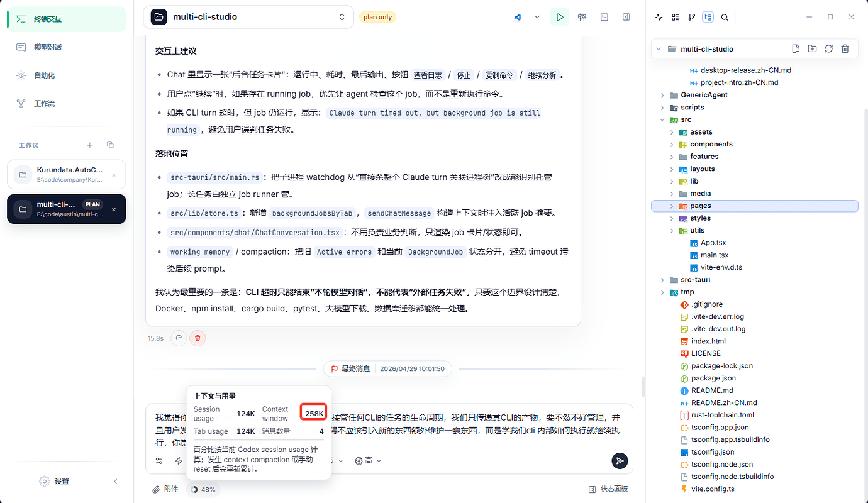Switch to 自动化 sidebar tab

[x=67, y=75]
